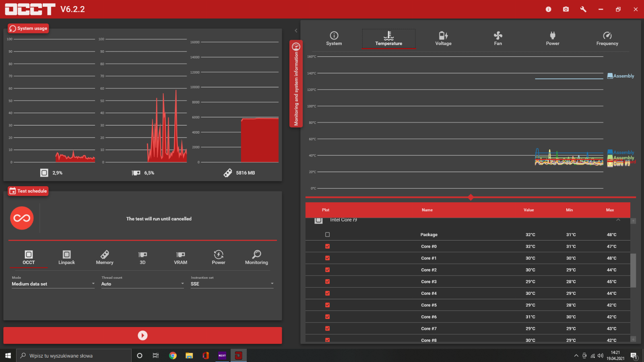Sort table by Max column header
The height and width of the screenshot is (362, 644).
610,210
